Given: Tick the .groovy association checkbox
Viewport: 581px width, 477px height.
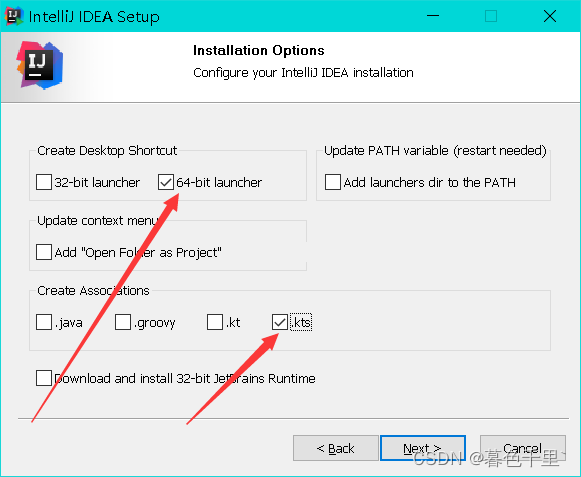Looking at the screenshot, I should point(123,322).
